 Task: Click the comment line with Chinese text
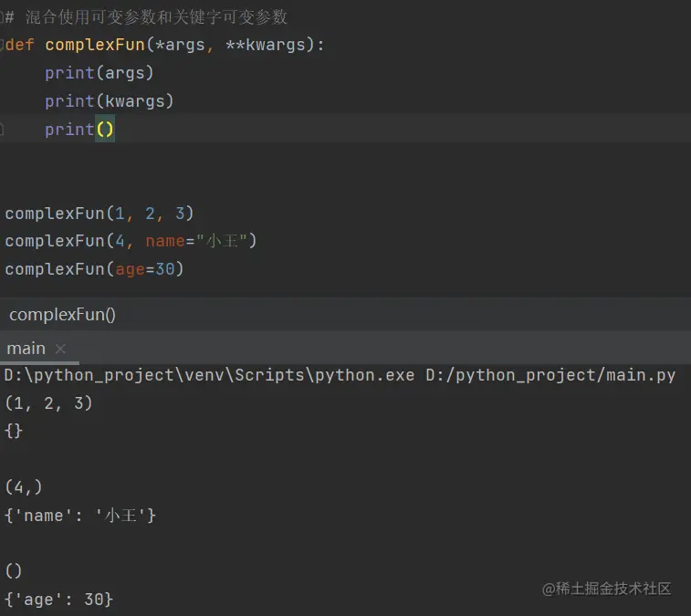tap(146, 17)
